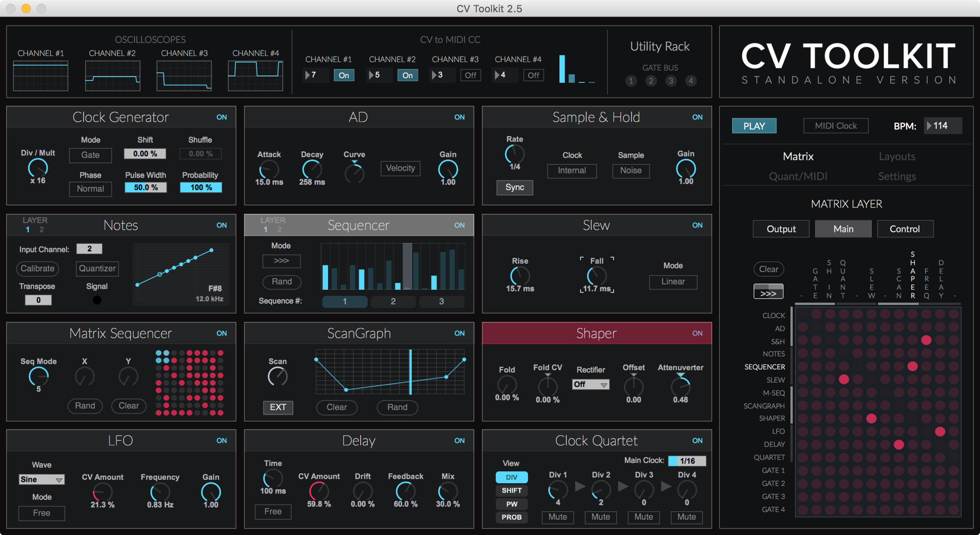980x535 pixels.
Task: Toggle CV to MIDI Channel #1 On
Action: (x=344, y=75)
